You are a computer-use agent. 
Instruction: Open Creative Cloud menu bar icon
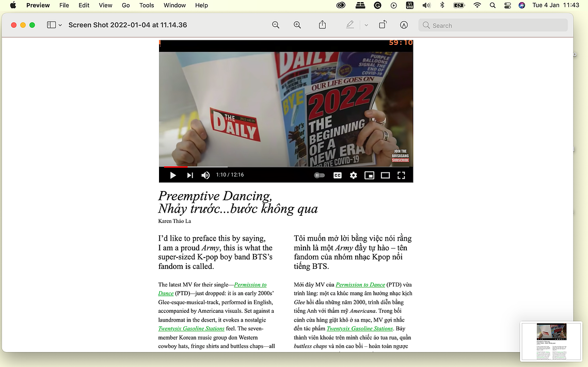coord(341,5)
